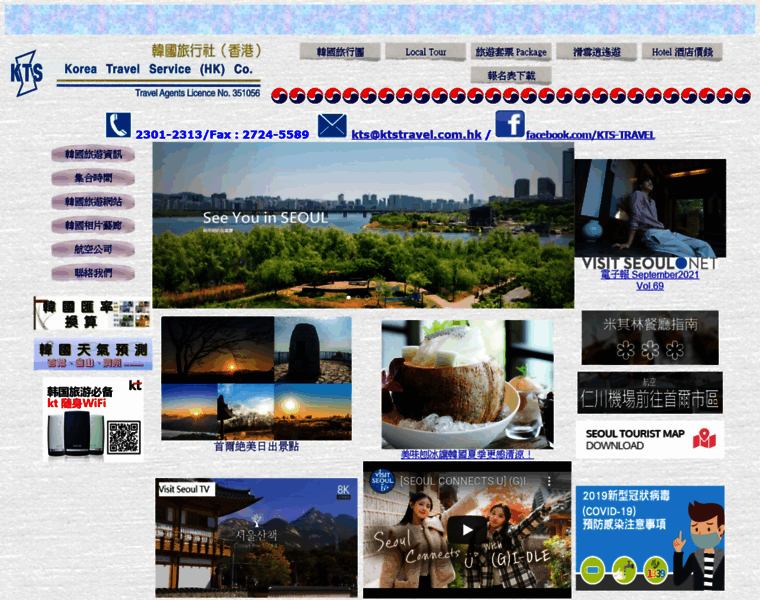Click Seoul Tourist Map Download banner

[650, 440]
